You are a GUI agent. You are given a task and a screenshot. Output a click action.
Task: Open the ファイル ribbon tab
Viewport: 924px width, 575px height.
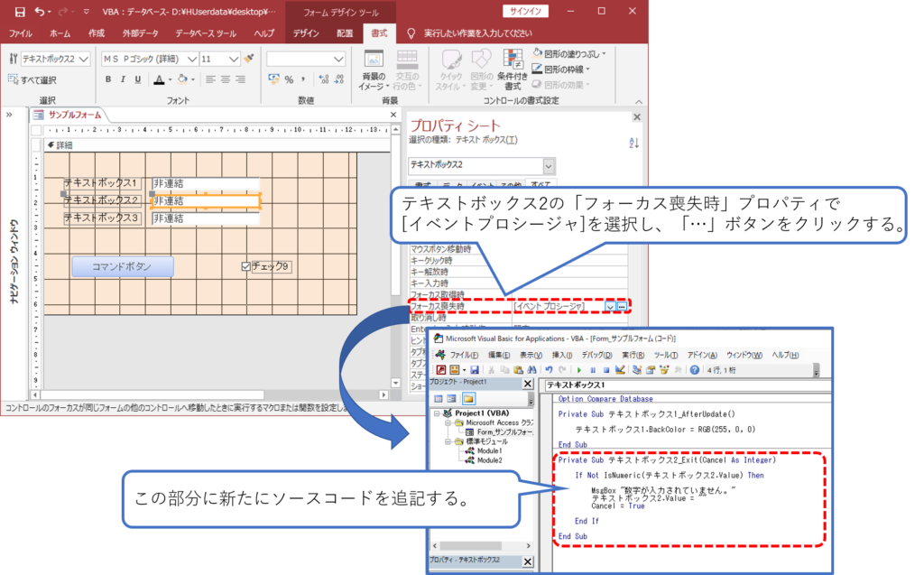(x=20, y=33)
